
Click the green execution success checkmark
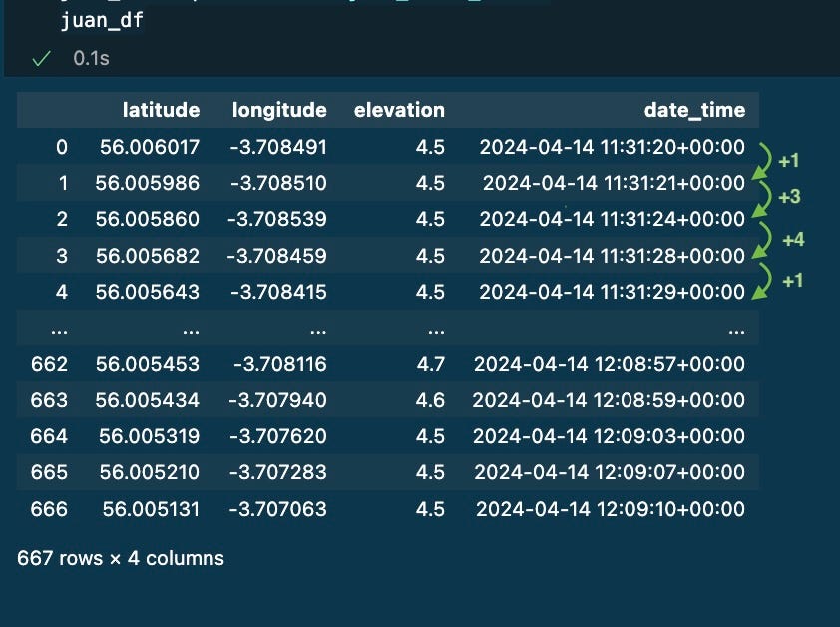[41, 59]
